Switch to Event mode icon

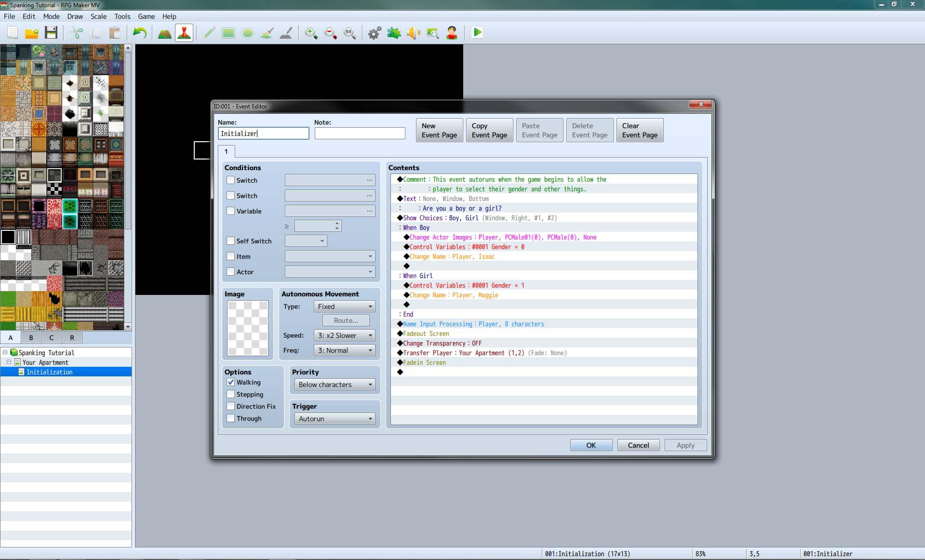(184, 33)
